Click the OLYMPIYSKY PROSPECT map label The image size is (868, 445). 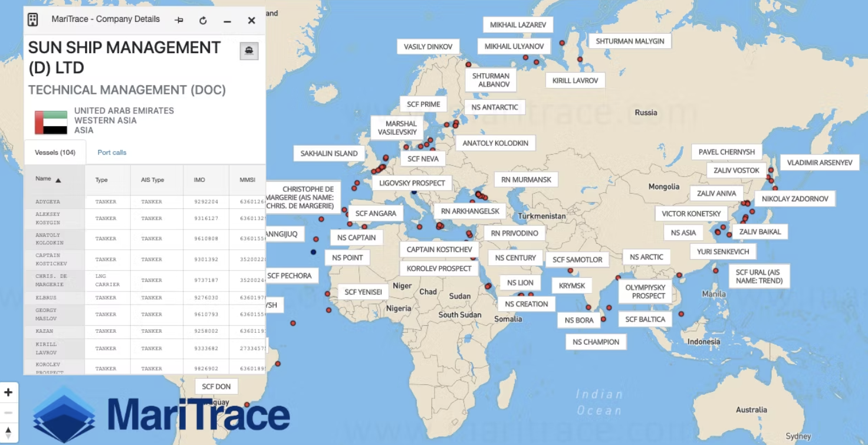tap(645, 292)
